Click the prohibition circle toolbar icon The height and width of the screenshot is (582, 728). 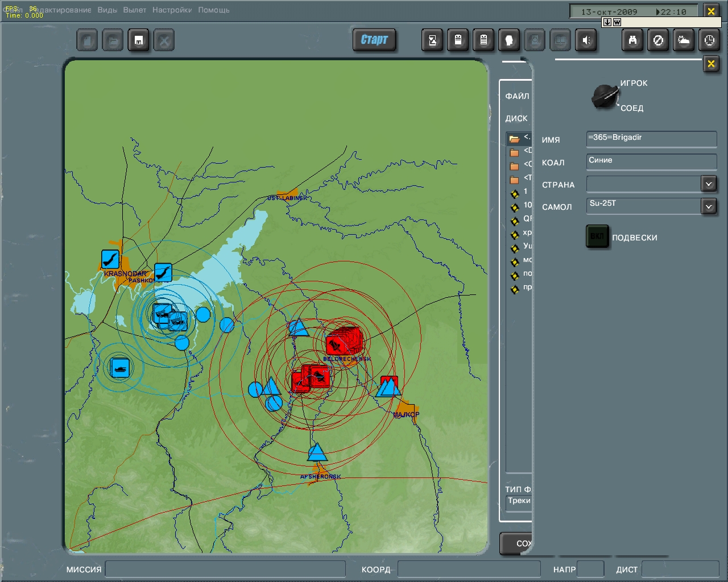point(658,40)
